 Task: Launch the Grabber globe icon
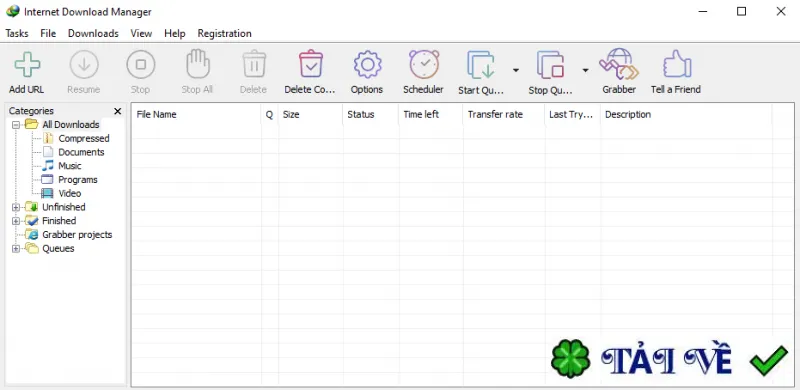619,64
